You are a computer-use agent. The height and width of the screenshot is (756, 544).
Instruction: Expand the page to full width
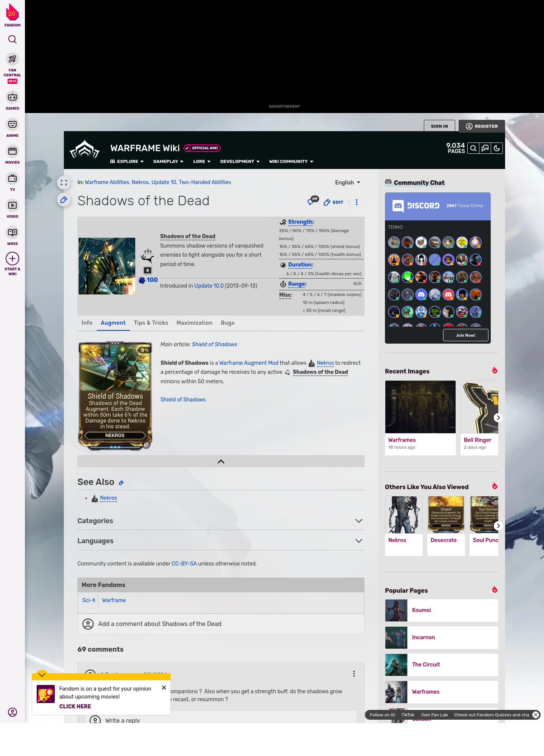point(64,183)
